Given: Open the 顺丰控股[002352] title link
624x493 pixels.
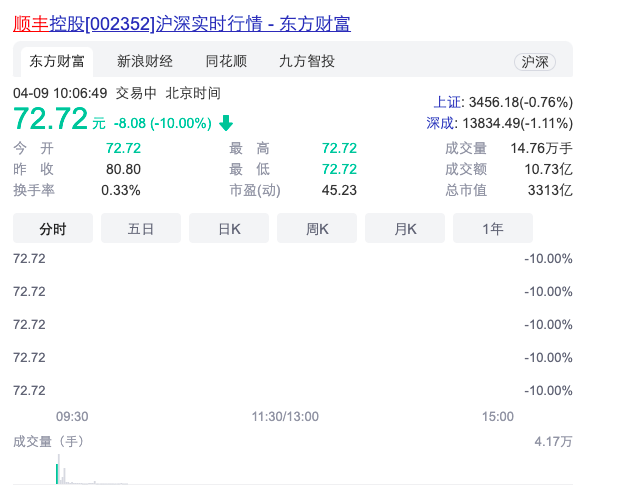Looking at the screenshot, I should (x=182, y=24).
